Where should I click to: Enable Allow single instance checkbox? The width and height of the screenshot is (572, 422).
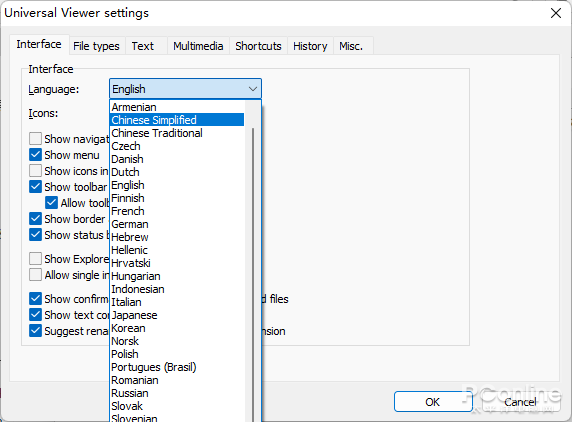tap(35, 275)
